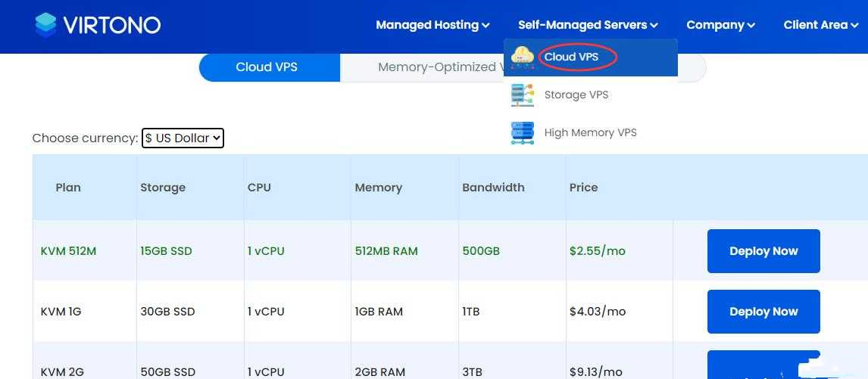The image size is (868, 379).
Task: Click the $9.13/mo price
Action: [595, 371]
